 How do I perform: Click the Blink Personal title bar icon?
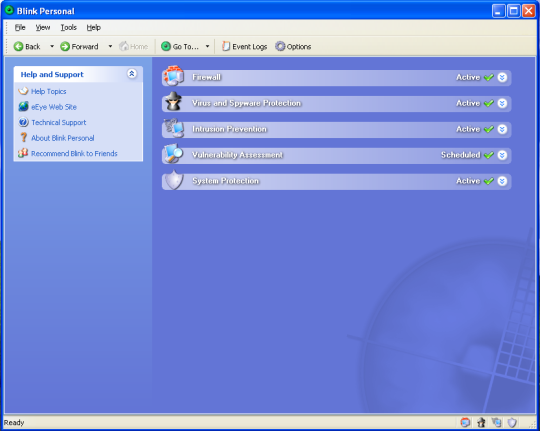(9, 10)
